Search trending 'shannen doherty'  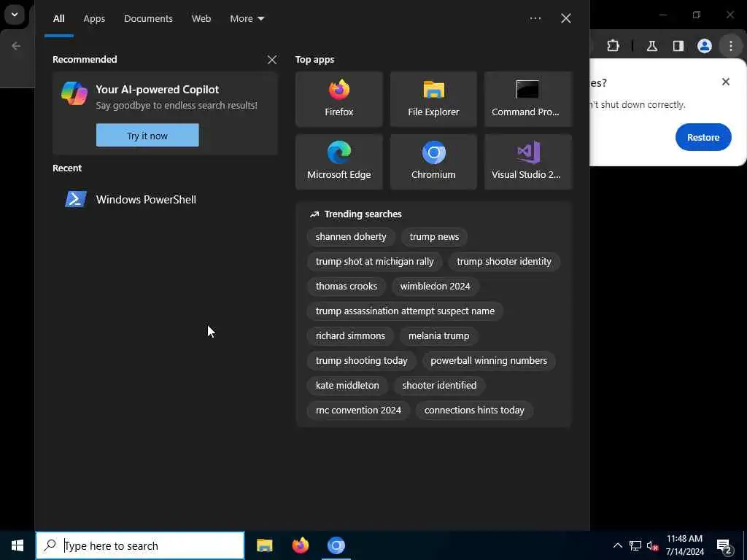coord(351,237)
